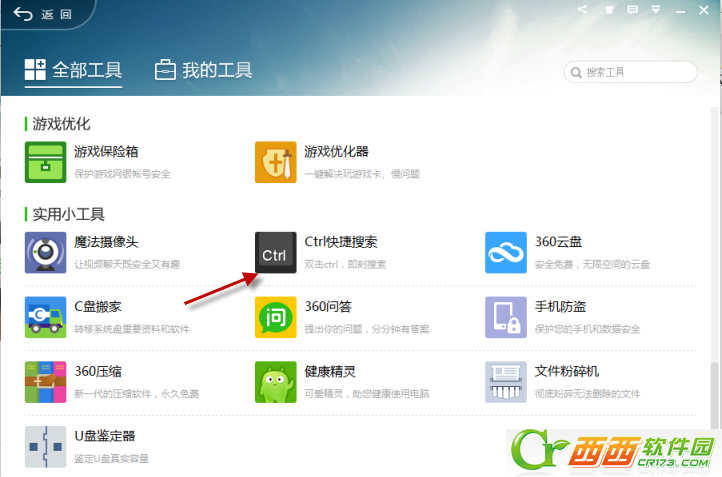Open the 健康精灵 green monster icon

pyautogui.click(x=275, y=382)
